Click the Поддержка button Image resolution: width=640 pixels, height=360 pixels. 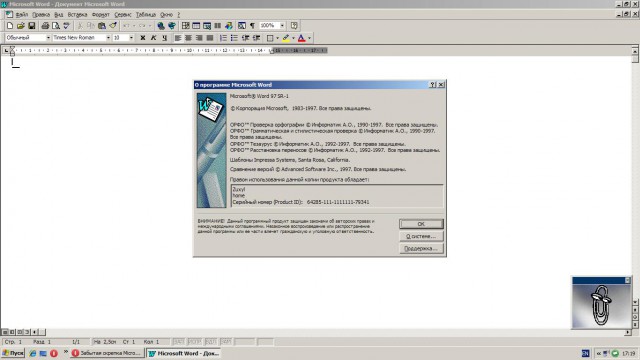coord(421,248)
